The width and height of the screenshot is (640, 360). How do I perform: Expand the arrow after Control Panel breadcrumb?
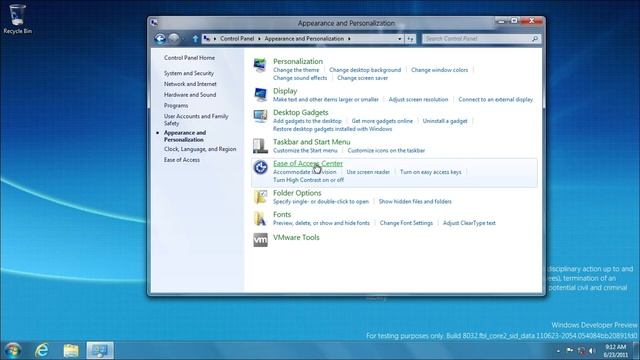pos(259,39)
